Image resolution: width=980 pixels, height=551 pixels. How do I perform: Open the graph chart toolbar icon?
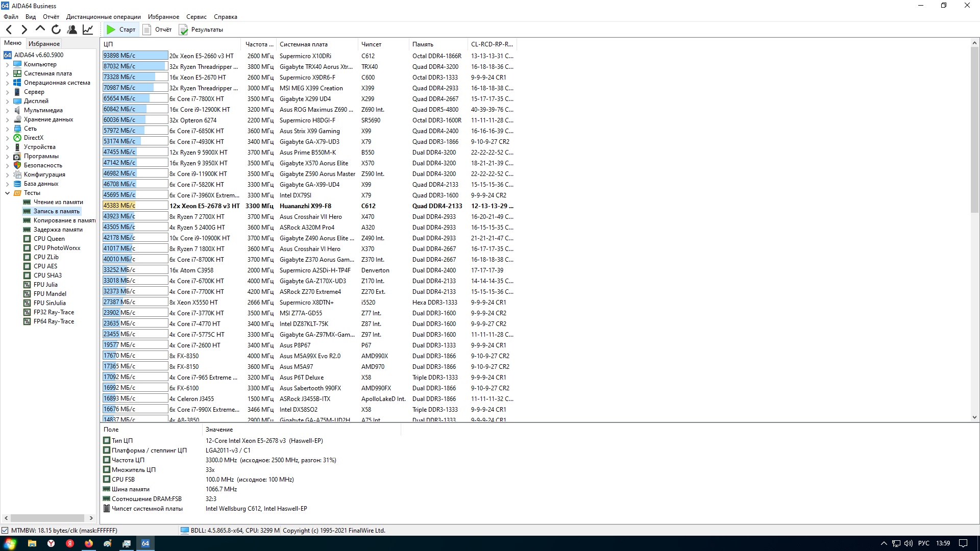(88, 30)
